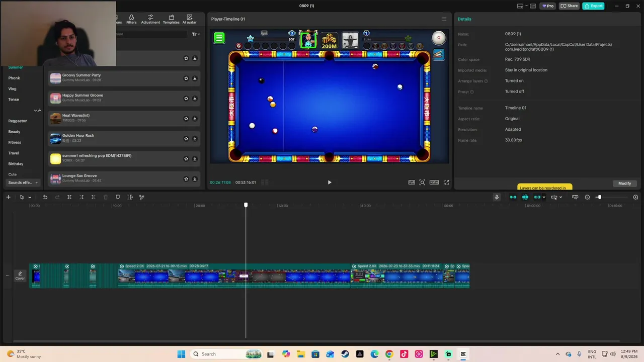
Task: Split the clip at the playhead
Action: click(x=69, y=197)
